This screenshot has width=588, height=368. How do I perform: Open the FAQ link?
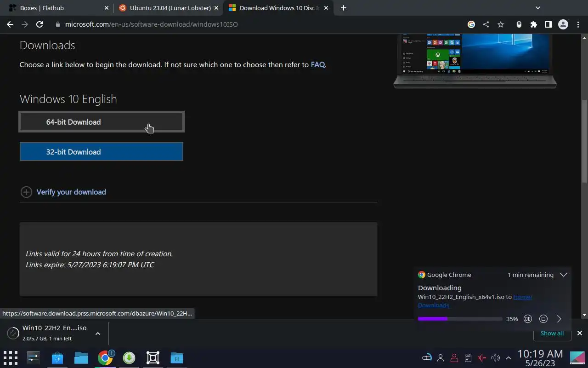(x=318, y=64)
